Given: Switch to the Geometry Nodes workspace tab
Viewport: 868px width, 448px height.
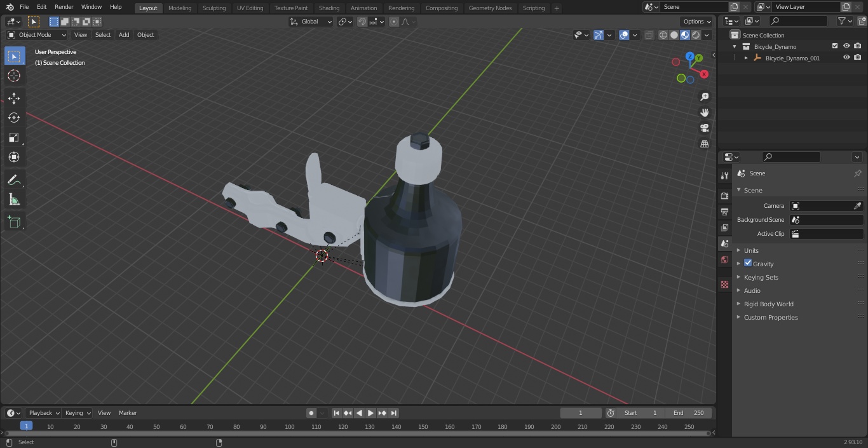Looking at the screenshot, I should 490,8.
